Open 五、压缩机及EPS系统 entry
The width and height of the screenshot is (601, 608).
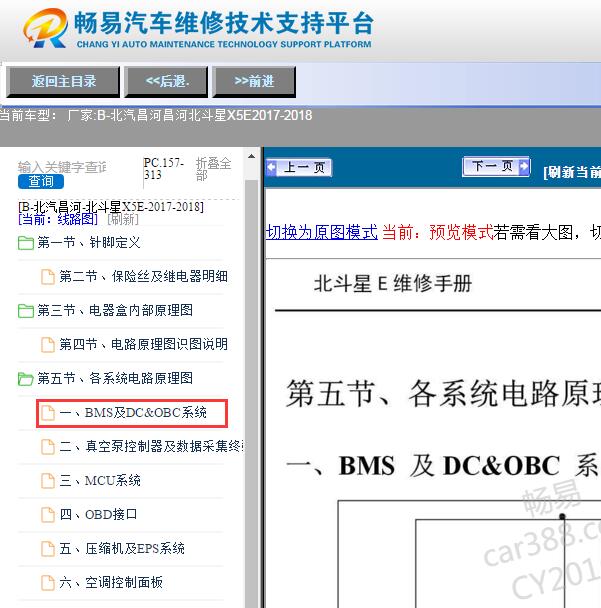[x=122, y=548]
